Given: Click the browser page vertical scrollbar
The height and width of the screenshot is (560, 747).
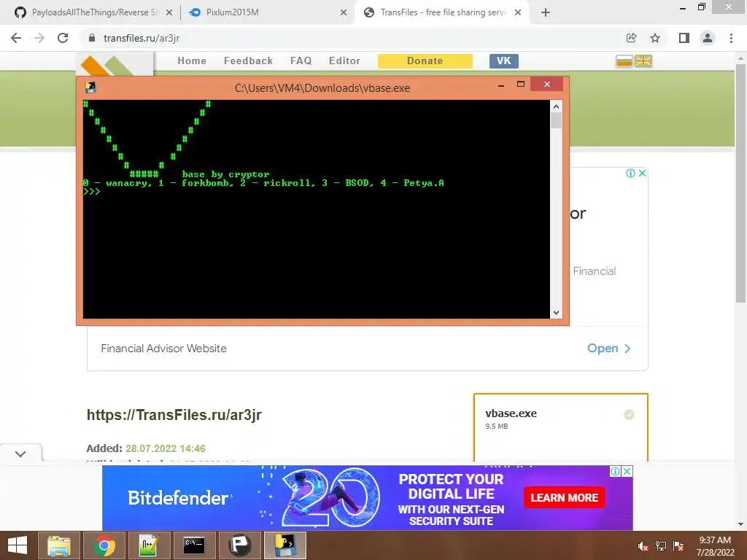Looking at the screenshot, I should pyautogui.click(x=740, y=183).
